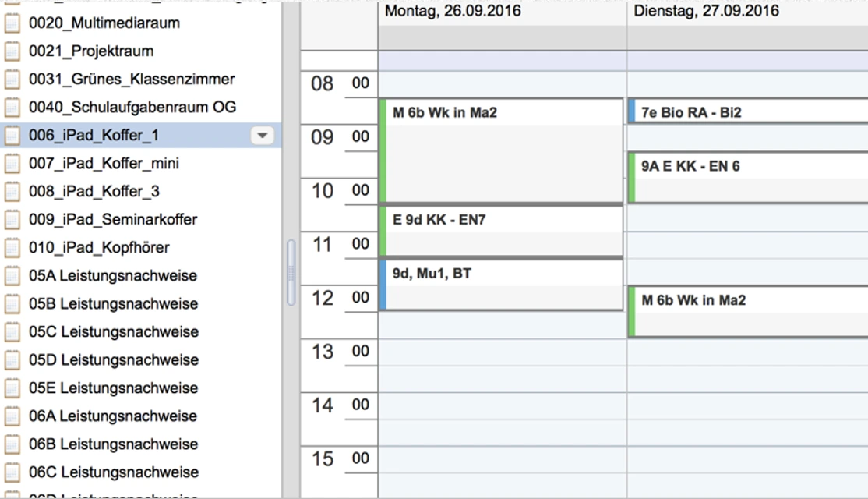868x499 pixels.
Task: Select 008_iPad_Koffer_3 resource
Action: (94, 192)
